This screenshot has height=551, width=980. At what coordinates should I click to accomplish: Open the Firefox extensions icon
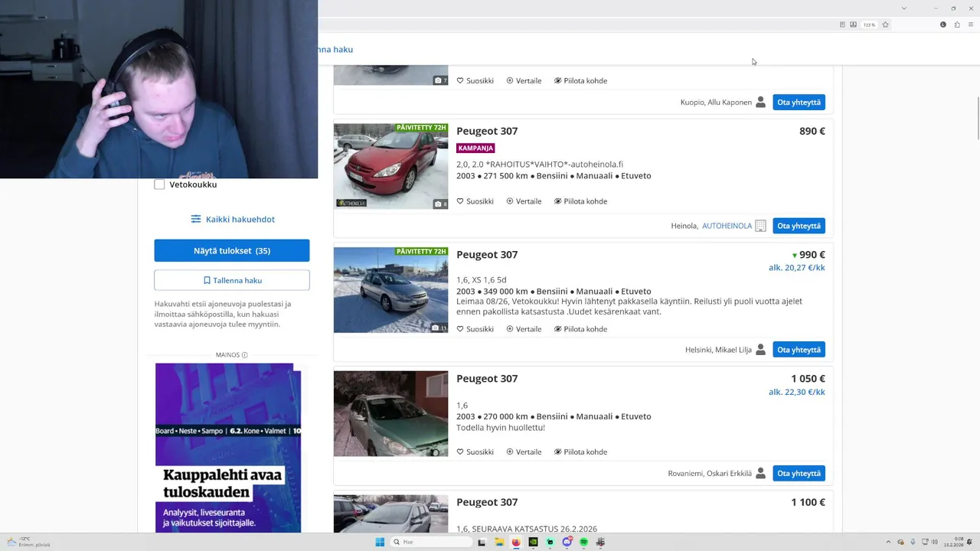click(957, 24)
